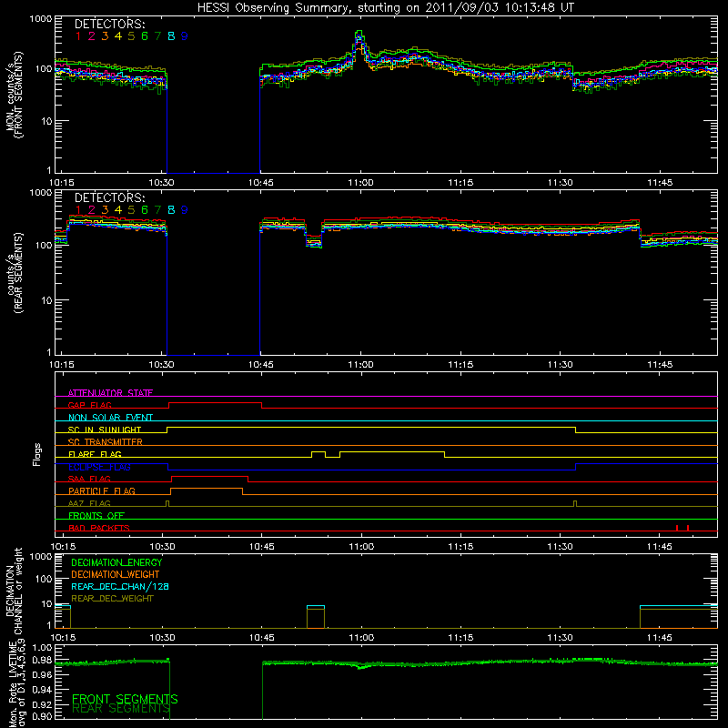The height and width of the screenshot is (728, 728).
Task: Click the 1000 y-axis label on front segments plot
Action: 41,19
